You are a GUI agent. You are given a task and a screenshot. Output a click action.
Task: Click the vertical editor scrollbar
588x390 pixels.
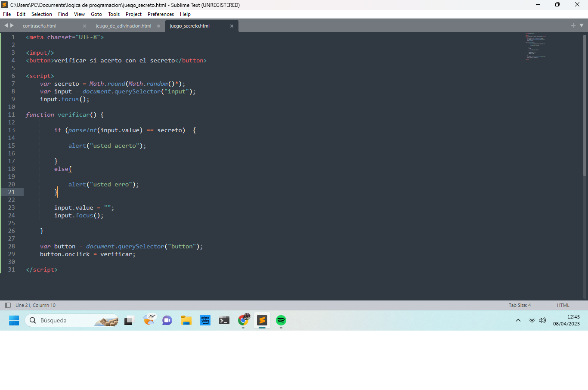(585, 105)
